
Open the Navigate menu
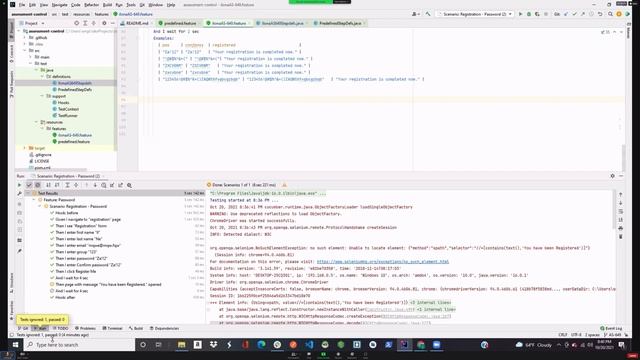point(59,5)
